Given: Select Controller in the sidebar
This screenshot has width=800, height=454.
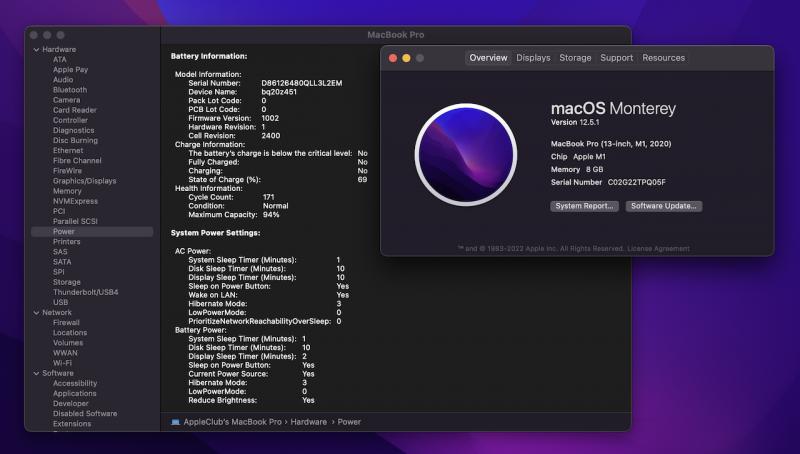Looking at the screenshot, I should point(70,120).
